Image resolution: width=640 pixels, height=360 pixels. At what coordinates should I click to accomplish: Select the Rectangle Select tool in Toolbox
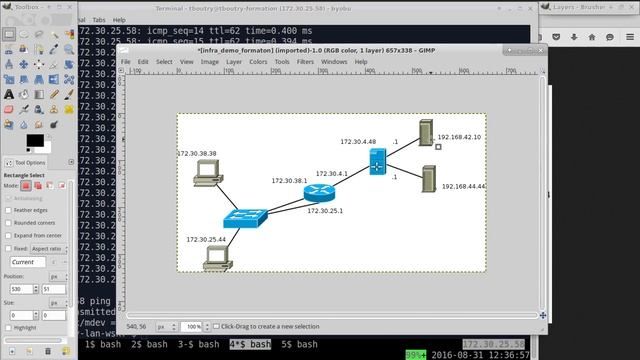click(9, 34)
